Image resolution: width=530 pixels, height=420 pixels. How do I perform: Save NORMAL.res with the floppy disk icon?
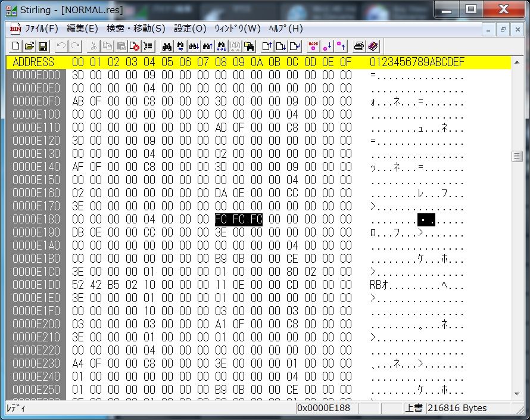point(43,46)
